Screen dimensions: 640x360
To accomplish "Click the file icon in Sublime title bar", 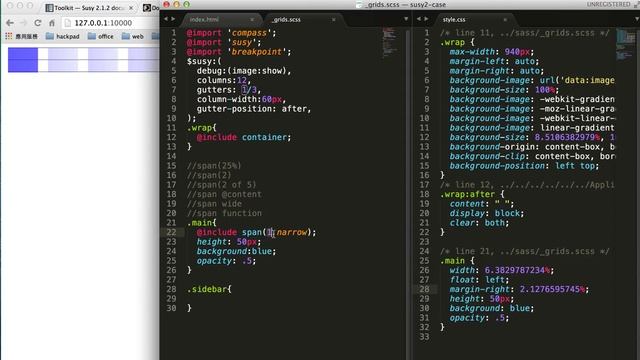I will pyautogui.click(x=359, y=4).
